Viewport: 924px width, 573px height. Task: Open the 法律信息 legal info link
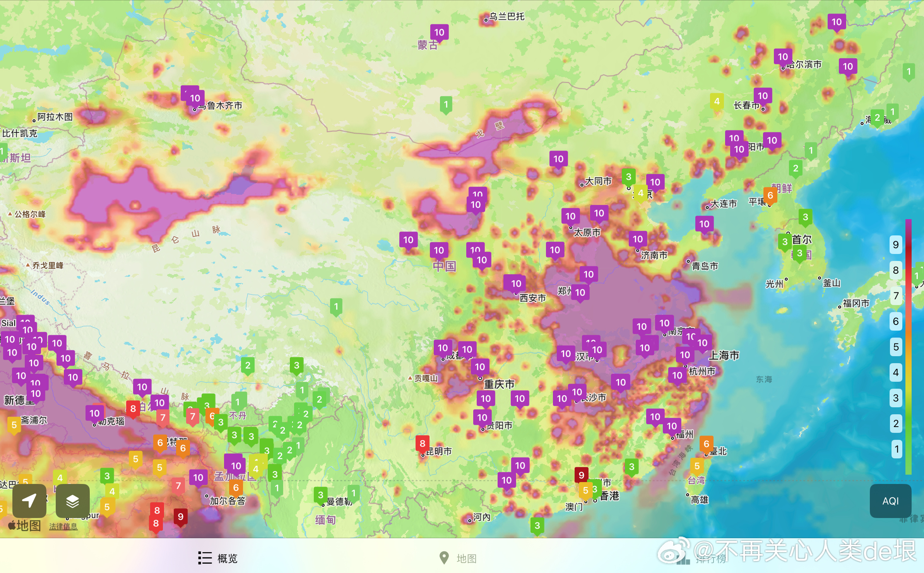pos(63,526)
